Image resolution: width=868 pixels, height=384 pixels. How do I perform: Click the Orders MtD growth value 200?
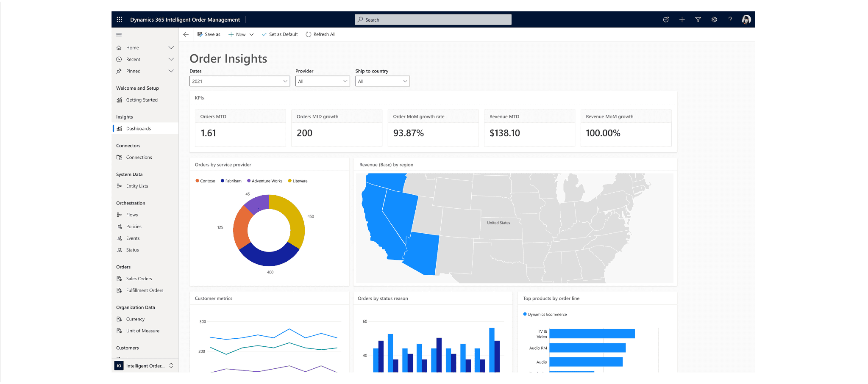click(x=304, y=133)
